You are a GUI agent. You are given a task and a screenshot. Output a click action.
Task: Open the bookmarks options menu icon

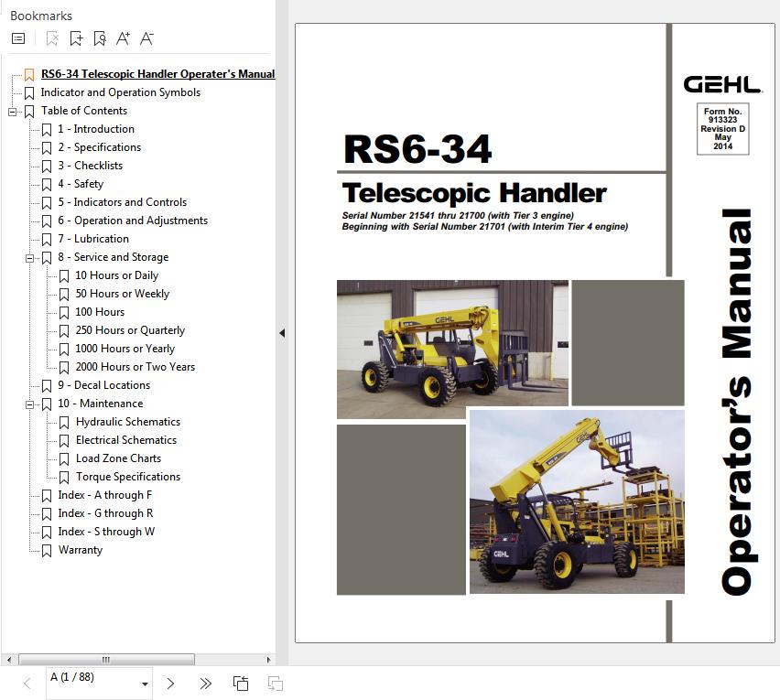pos(18,38)
